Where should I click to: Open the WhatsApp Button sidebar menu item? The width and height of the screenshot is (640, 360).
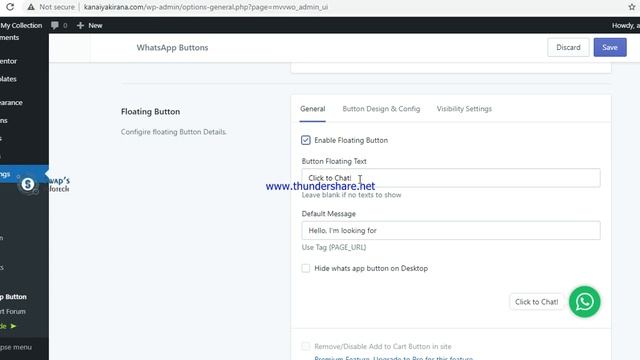click(13, 297)
